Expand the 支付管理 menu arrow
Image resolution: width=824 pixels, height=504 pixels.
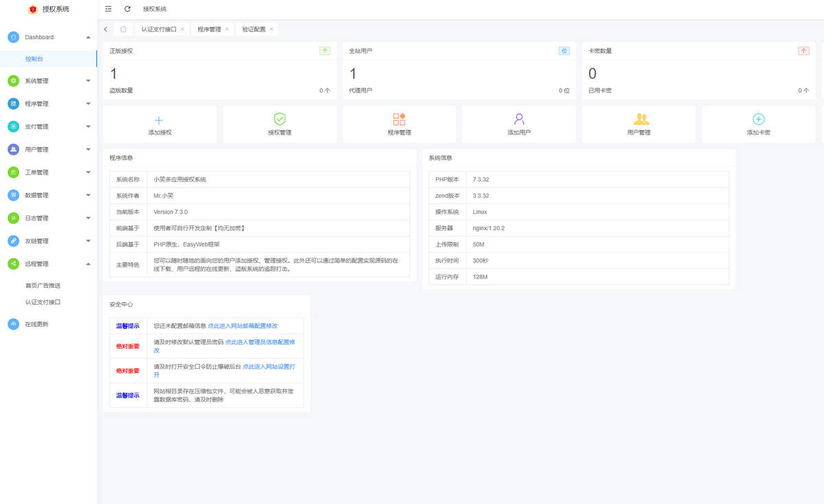pos(88,126)
